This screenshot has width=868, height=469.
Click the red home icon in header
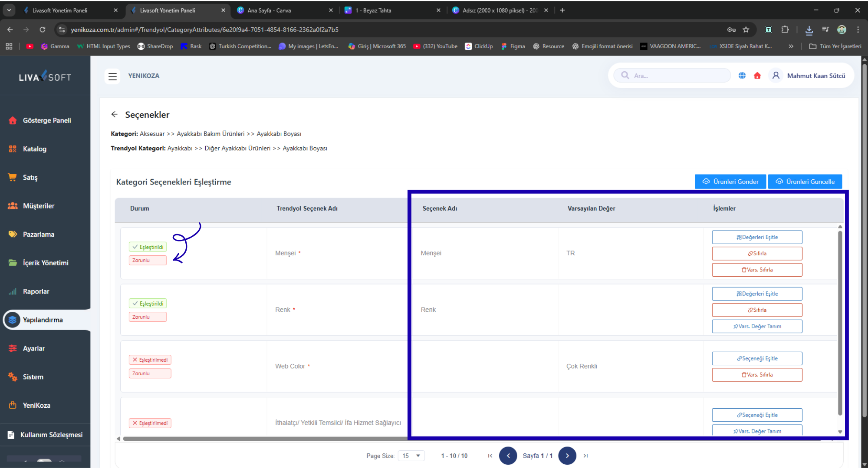tap(757, 76)
